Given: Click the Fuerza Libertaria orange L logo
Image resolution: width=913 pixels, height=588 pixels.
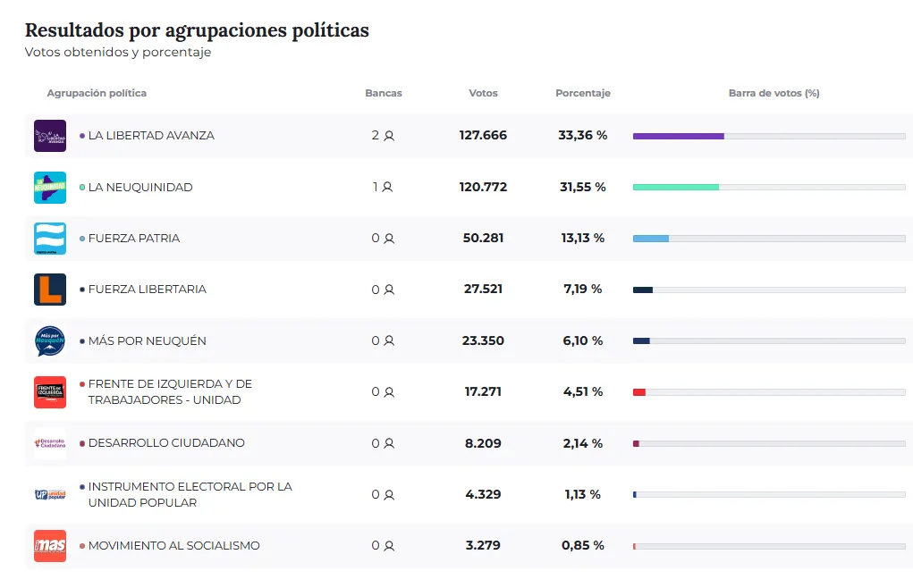Looking at the screenshot, I should (50, 290).
